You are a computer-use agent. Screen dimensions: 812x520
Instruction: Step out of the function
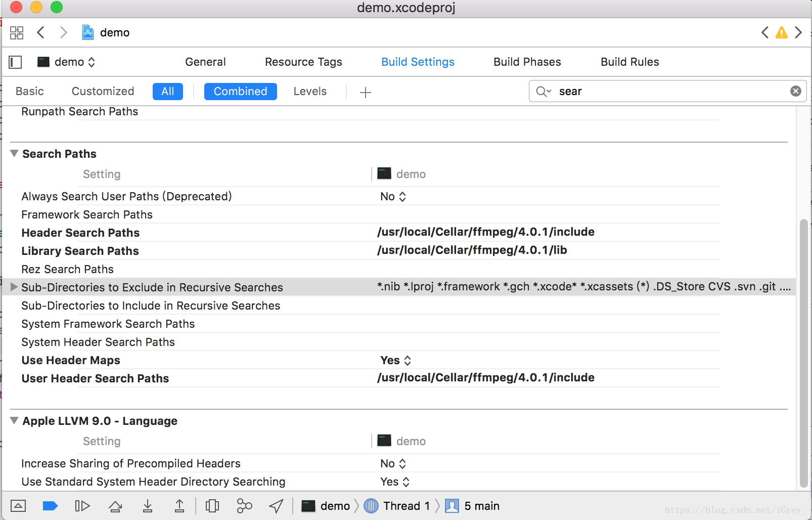[179, 506]
